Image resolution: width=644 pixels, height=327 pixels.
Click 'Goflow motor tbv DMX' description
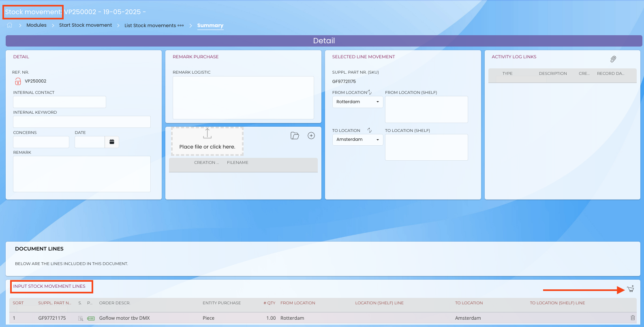tap(124, 318)
